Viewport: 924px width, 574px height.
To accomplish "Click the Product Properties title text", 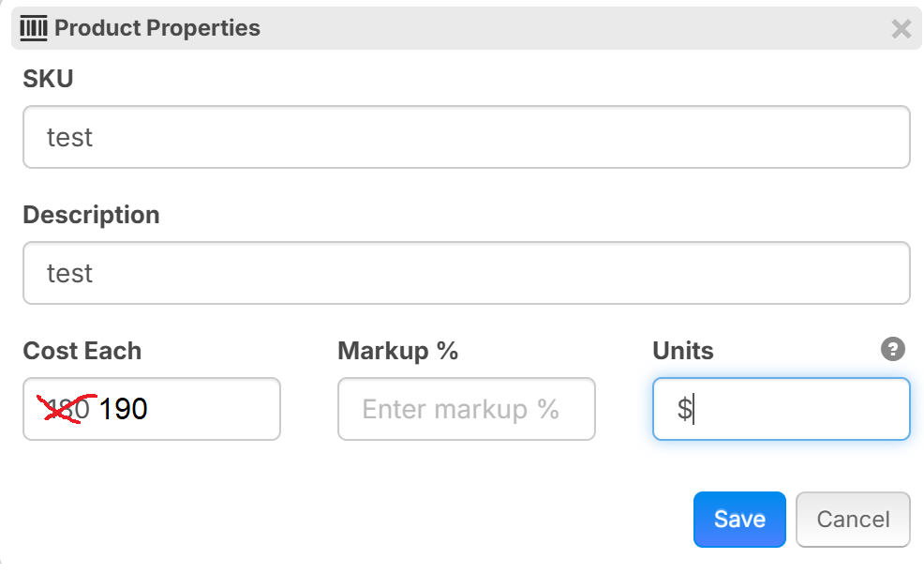I will [x=157, y=28].
